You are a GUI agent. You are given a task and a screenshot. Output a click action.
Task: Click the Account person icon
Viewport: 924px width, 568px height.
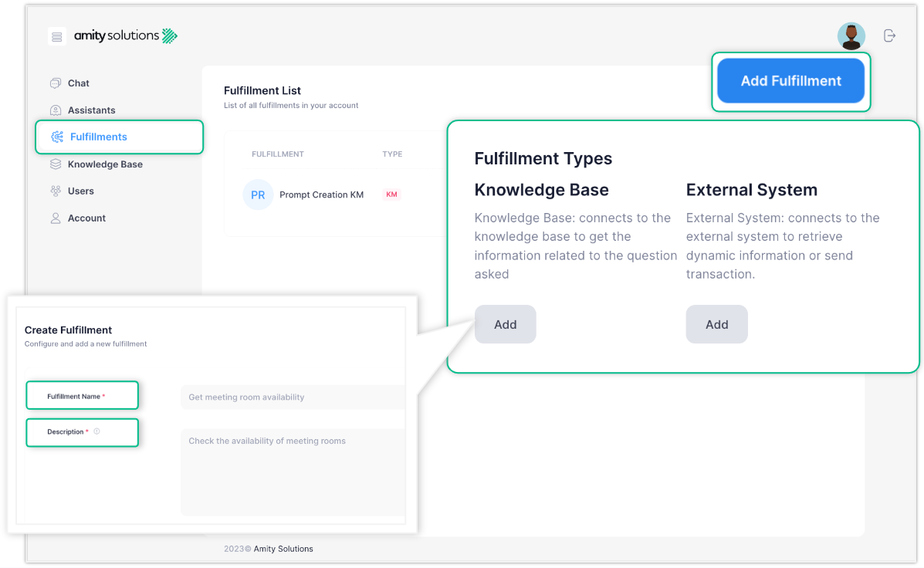pyautogui.click(x=55, y=218)
